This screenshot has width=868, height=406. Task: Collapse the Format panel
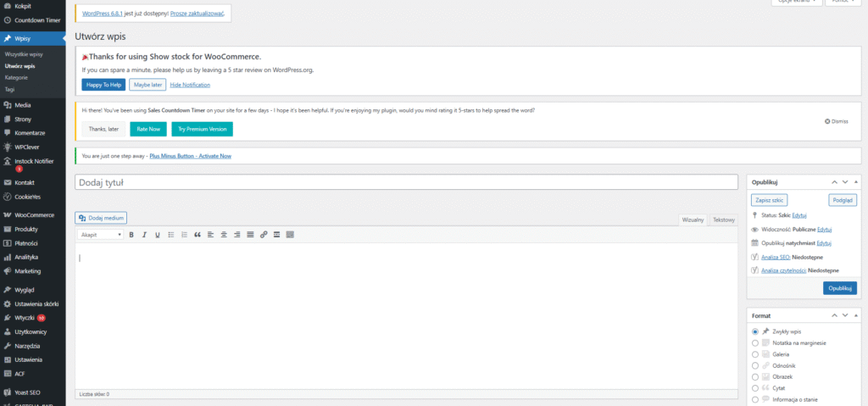pos(856,315)
